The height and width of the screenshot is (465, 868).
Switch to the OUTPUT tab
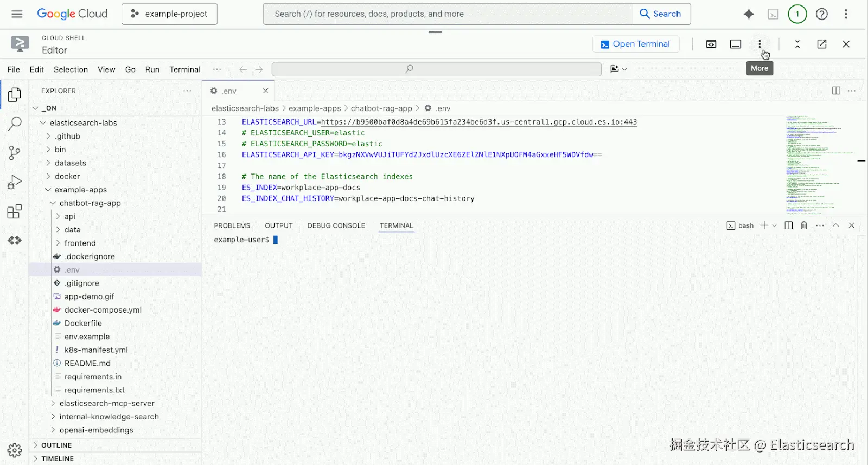[x=278, y=225]
